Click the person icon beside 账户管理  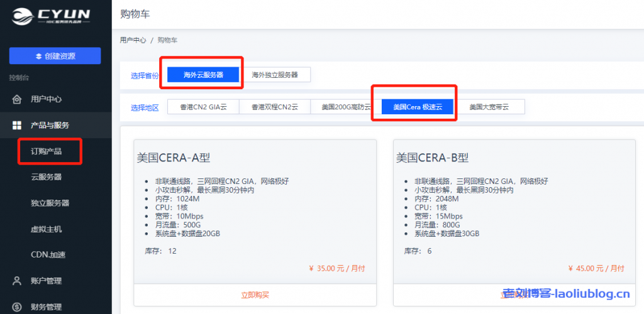pos(17,281)
